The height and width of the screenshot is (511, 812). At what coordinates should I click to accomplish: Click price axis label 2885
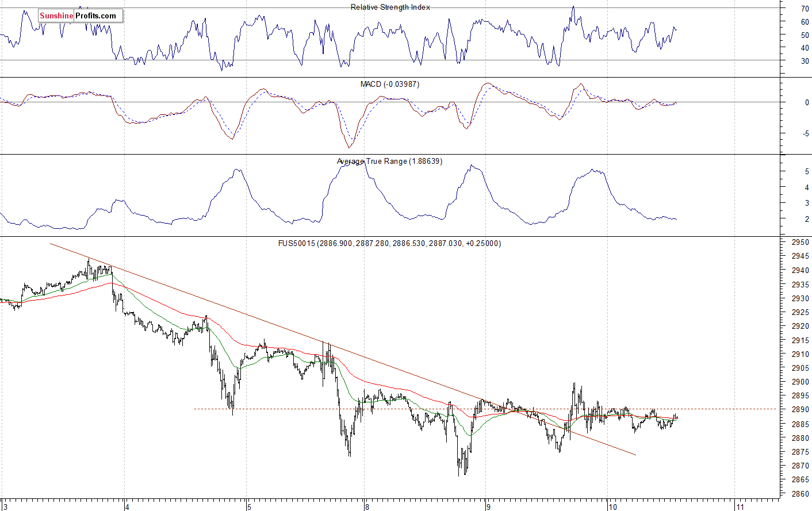800,424
